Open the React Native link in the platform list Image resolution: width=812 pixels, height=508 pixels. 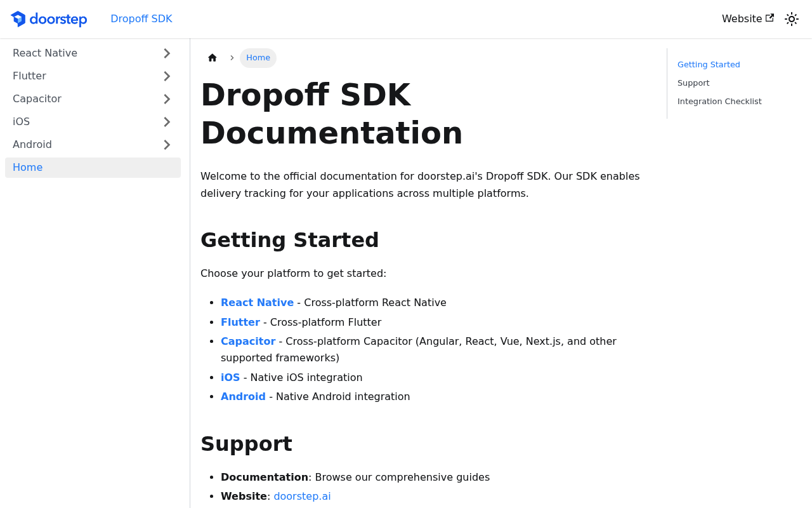[257, 303]
